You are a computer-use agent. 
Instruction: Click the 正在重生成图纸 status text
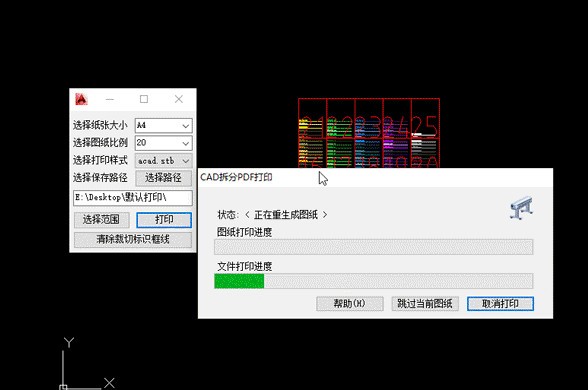(286, 215)
